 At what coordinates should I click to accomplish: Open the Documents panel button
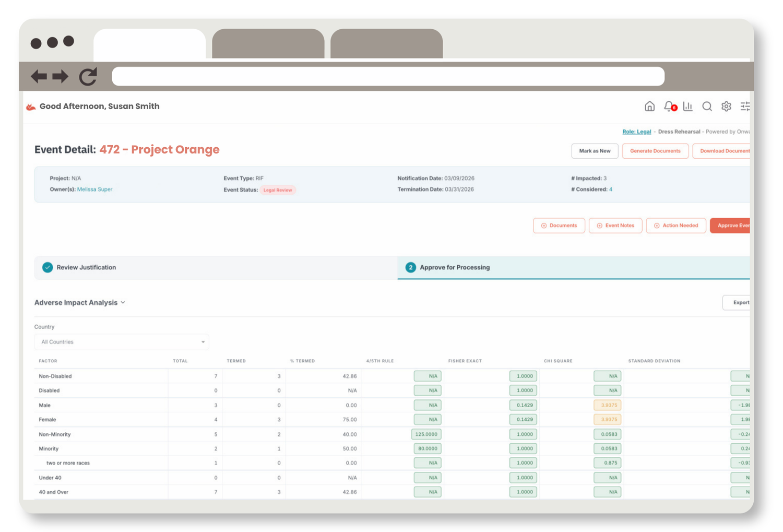click(x=559, y=226)
